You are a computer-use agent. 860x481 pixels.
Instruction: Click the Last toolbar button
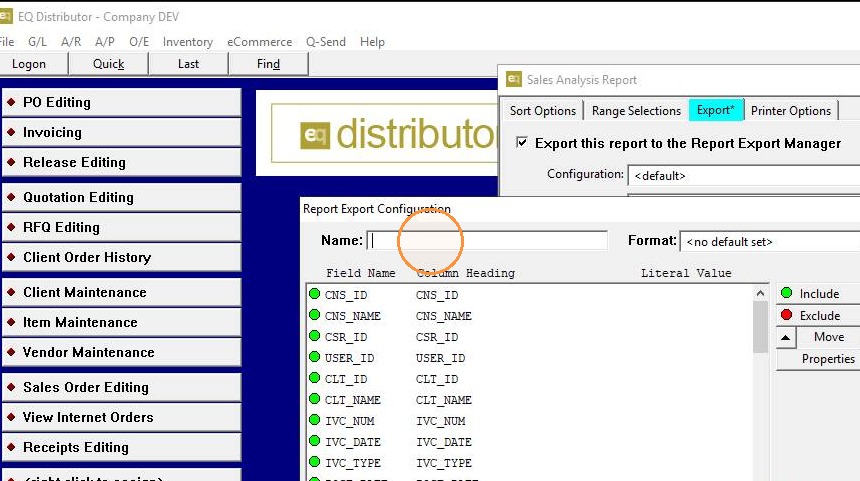point(188,64)
